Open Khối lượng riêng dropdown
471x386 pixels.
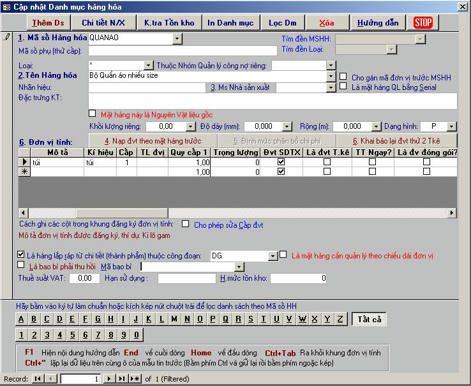click(x=190, y=127)
